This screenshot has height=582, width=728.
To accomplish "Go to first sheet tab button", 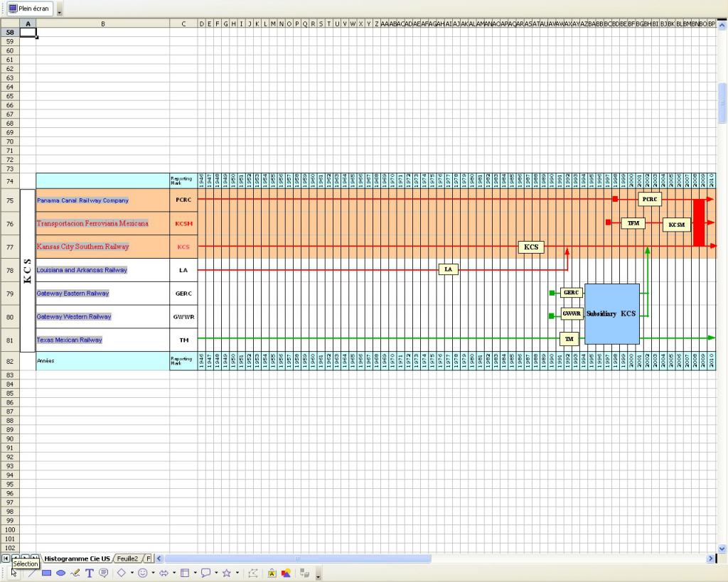I will click(x=6, y=559).
